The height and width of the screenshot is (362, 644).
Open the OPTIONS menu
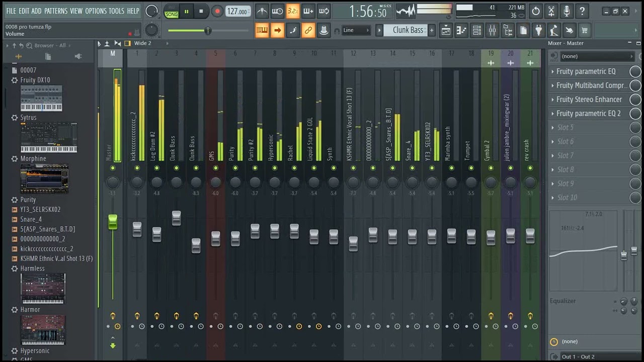pos(96,11)
